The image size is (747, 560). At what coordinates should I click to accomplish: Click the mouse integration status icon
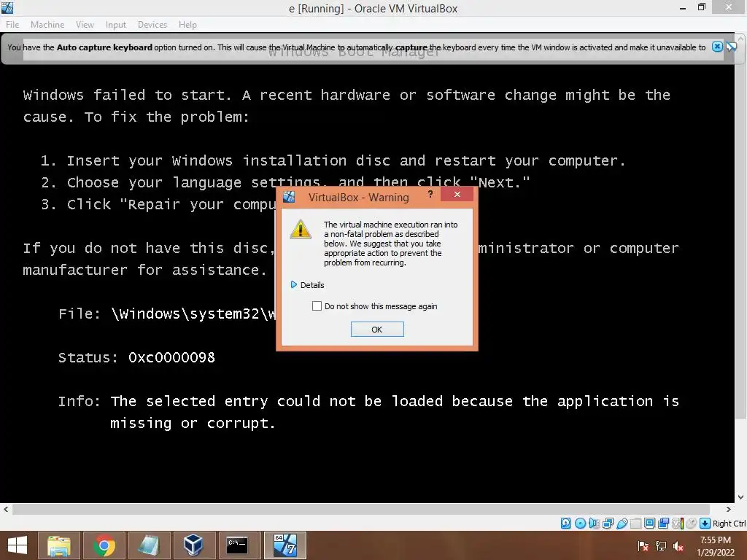pyautogui.click(x=692, y=524)
